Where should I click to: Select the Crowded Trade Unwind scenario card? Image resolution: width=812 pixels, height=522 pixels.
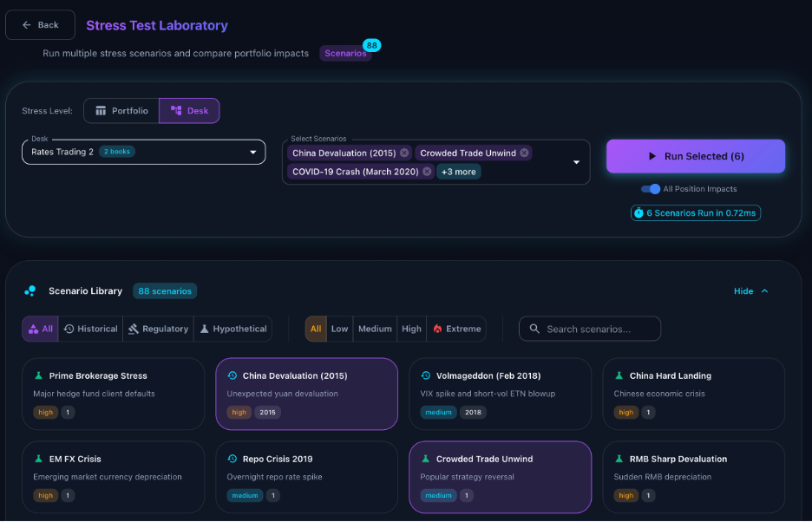[500, 477]
